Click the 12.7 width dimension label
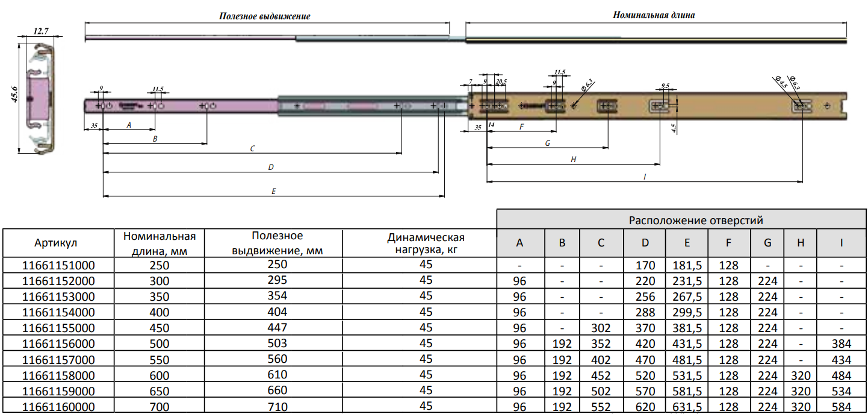Image resolution: width=868 pixels, height=414 pixels. coord(41,31)
